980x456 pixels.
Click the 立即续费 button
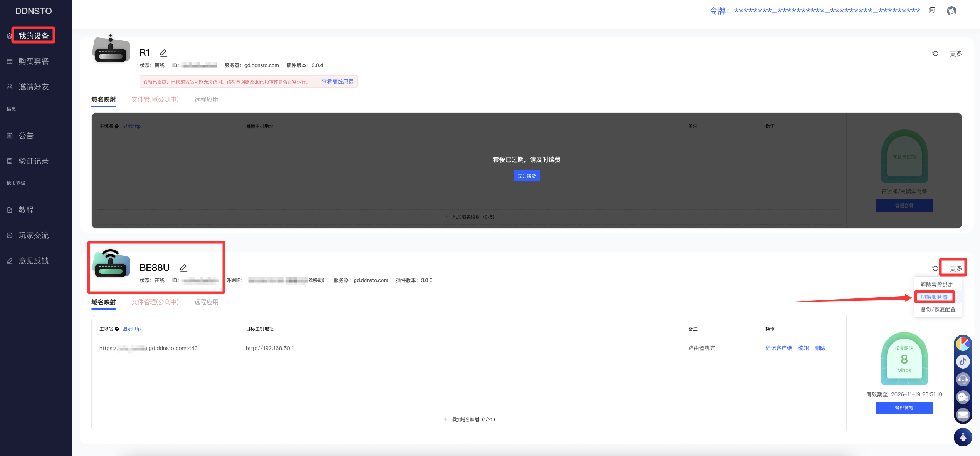pos(526,176)
